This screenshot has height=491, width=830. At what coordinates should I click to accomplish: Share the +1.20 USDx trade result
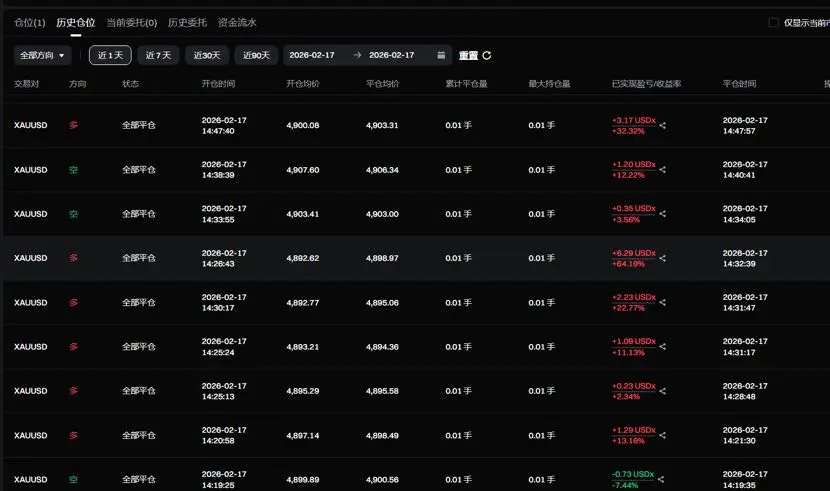[663, 170]
